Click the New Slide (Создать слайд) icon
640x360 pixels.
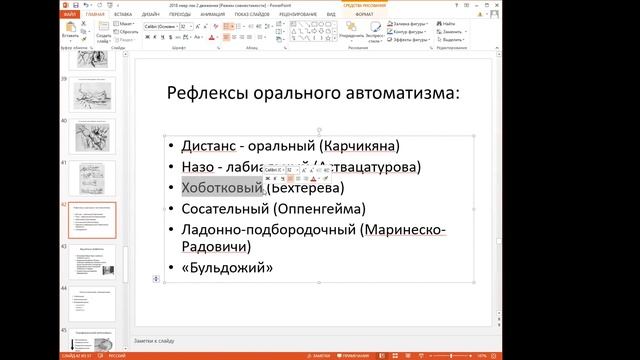pos(104,26)
